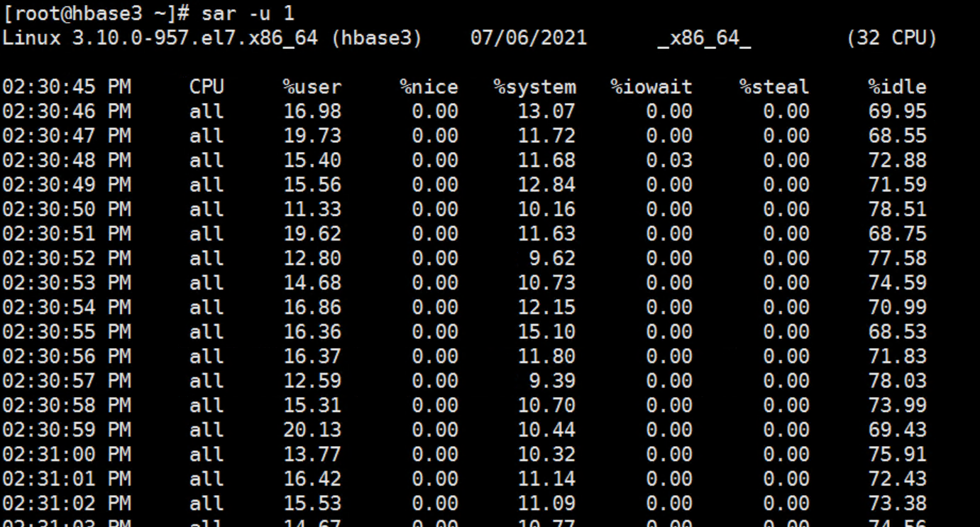Click %user value '14.68'
The image size is (980, 527).
312,283
